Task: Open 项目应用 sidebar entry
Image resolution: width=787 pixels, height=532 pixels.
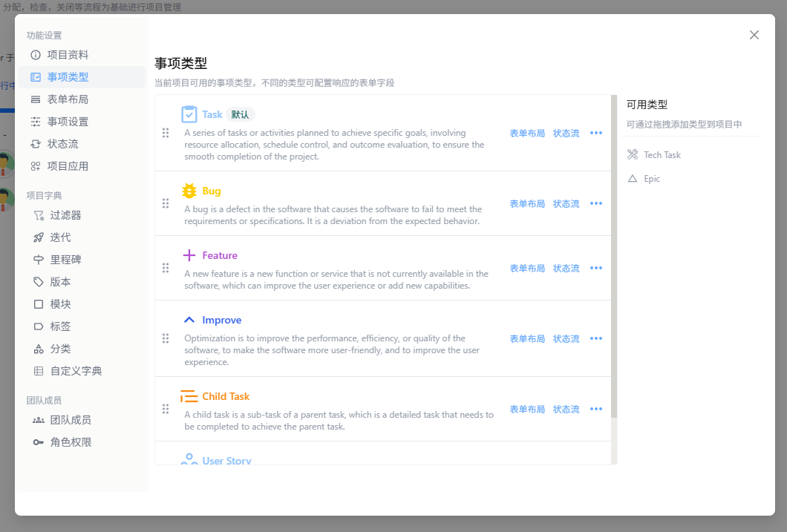Action: click(x=82, y=166)
